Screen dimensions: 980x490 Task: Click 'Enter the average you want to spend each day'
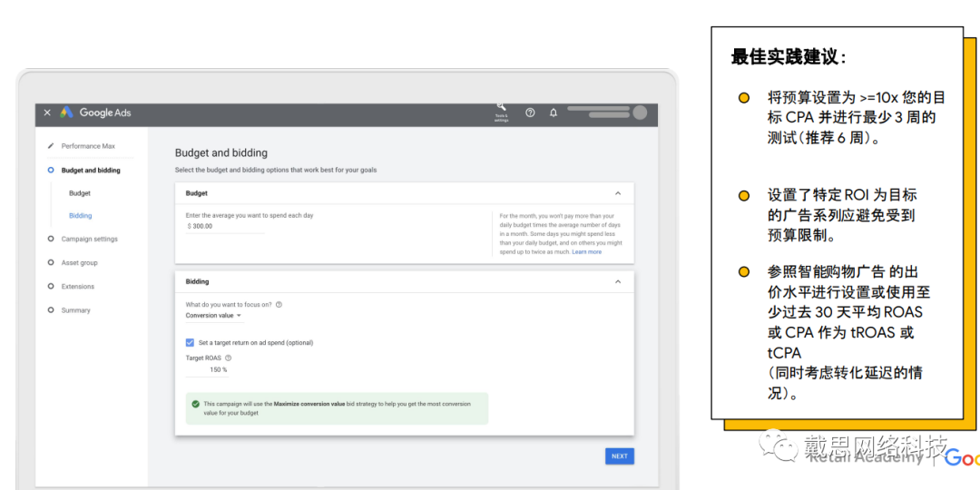coord(250,215)
